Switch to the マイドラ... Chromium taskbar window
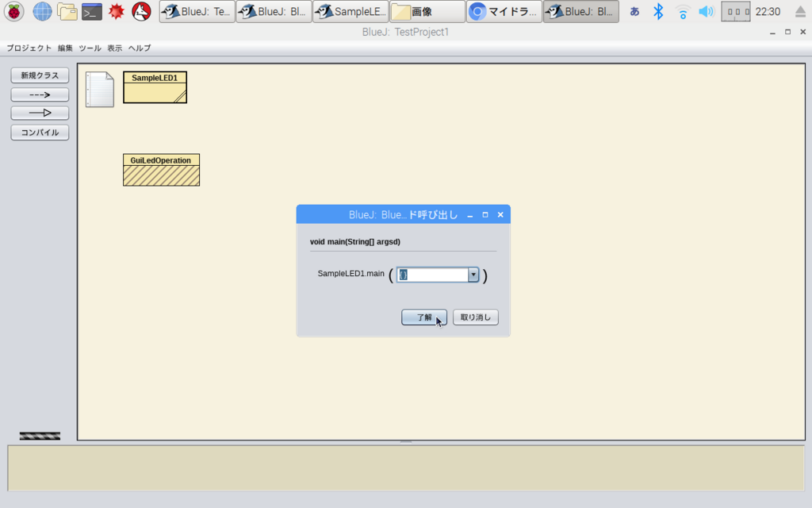 (504, 11)
